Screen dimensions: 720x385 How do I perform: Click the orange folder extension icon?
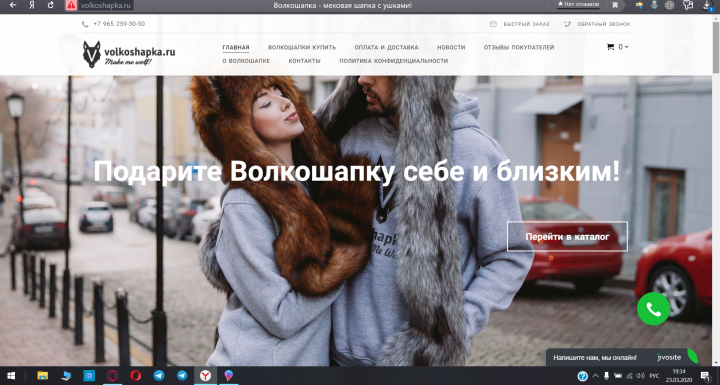(639, 5)
